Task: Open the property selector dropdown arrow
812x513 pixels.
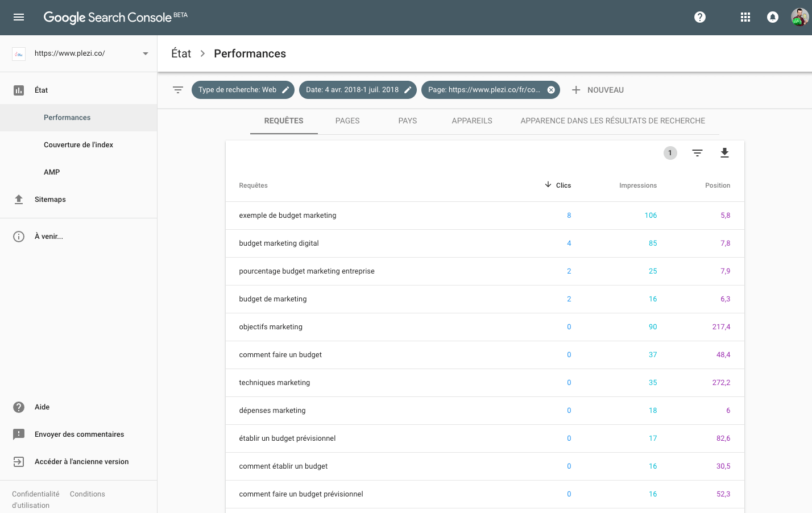Action: pos(146,53)
